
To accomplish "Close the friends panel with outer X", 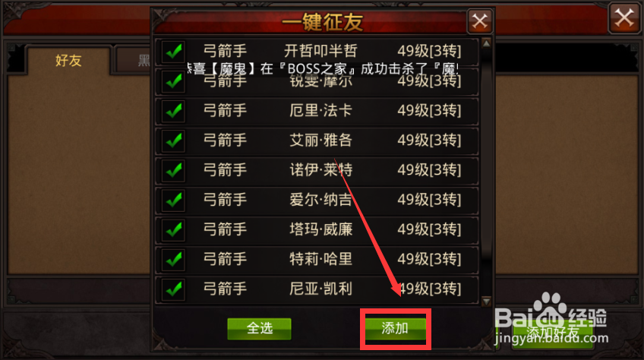I will 624,17.
